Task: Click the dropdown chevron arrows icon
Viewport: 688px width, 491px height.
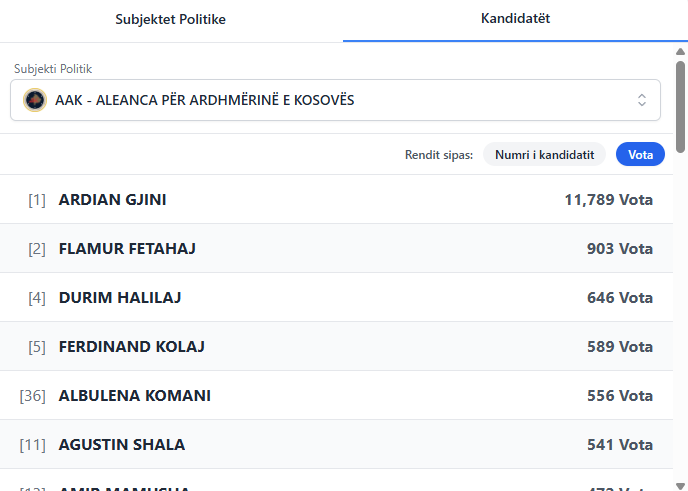Action: (642, 100)
